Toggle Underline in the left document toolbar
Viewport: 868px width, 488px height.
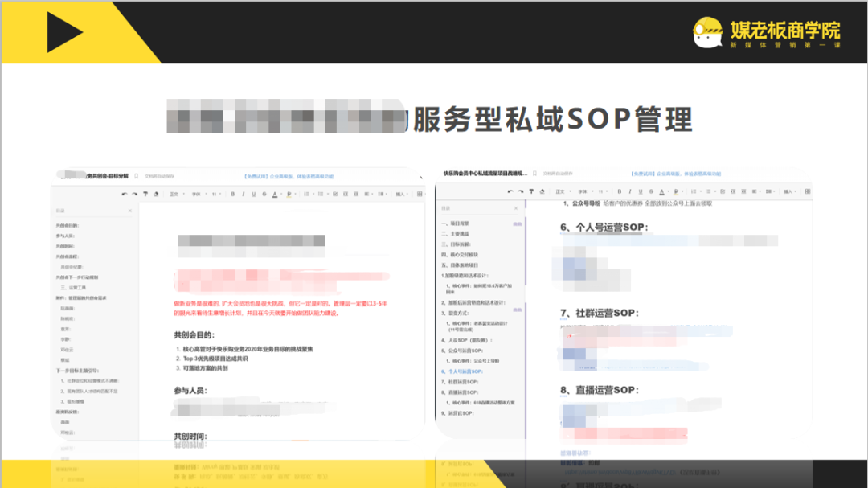tap(253, 194)
